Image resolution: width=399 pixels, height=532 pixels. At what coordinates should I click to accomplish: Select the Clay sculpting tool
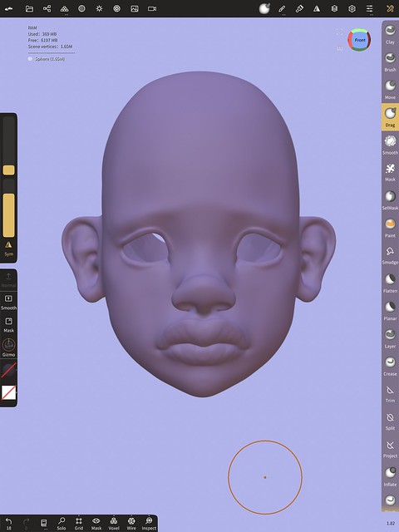[390, 34]
